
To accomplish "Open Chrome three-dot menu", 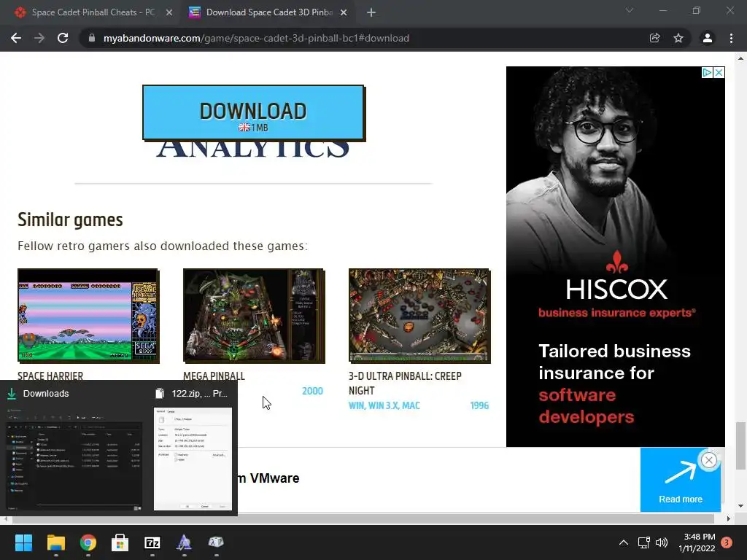I will (731, 38).
